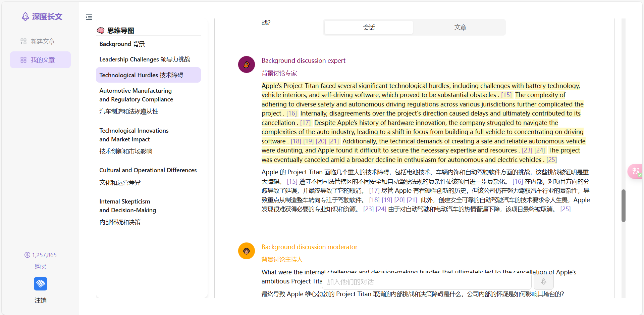Select Leadership Challenges 领导力挑战 item

[148, 59]
